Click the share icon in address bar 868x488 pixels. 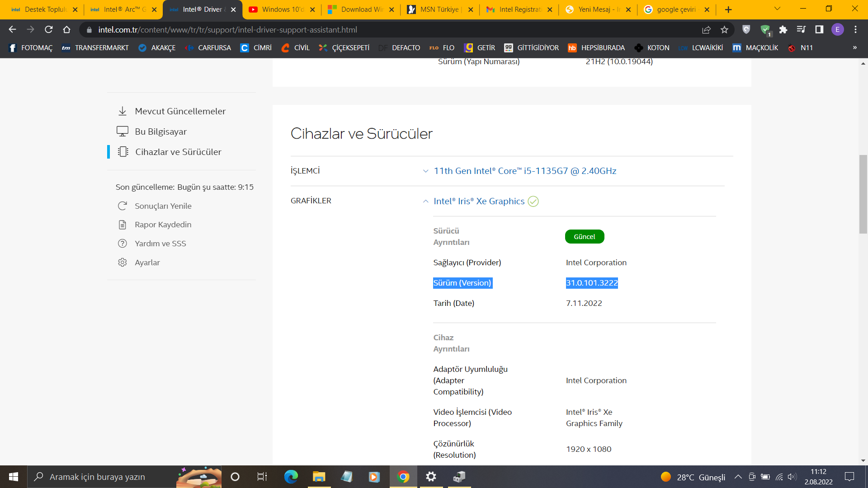pyautogui.click(x=706, y=30)
